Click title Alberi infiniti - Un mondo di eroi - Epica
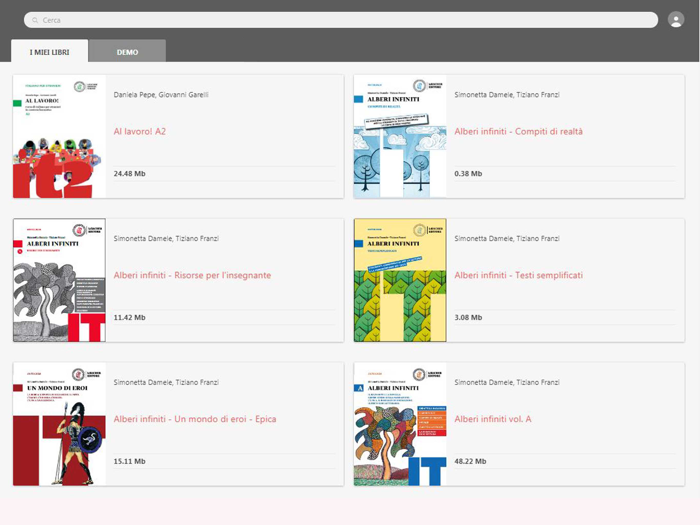 [195, 419]
